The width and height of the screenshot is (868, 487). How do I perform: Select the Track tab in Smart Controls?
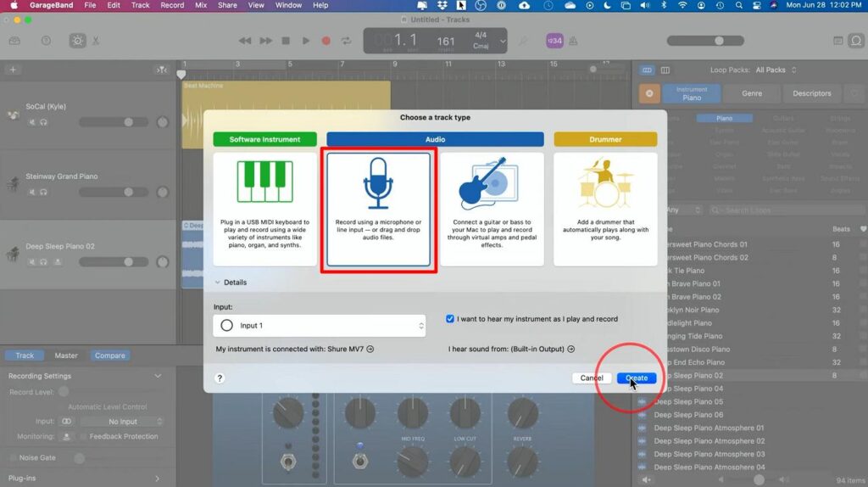point(25,355)
